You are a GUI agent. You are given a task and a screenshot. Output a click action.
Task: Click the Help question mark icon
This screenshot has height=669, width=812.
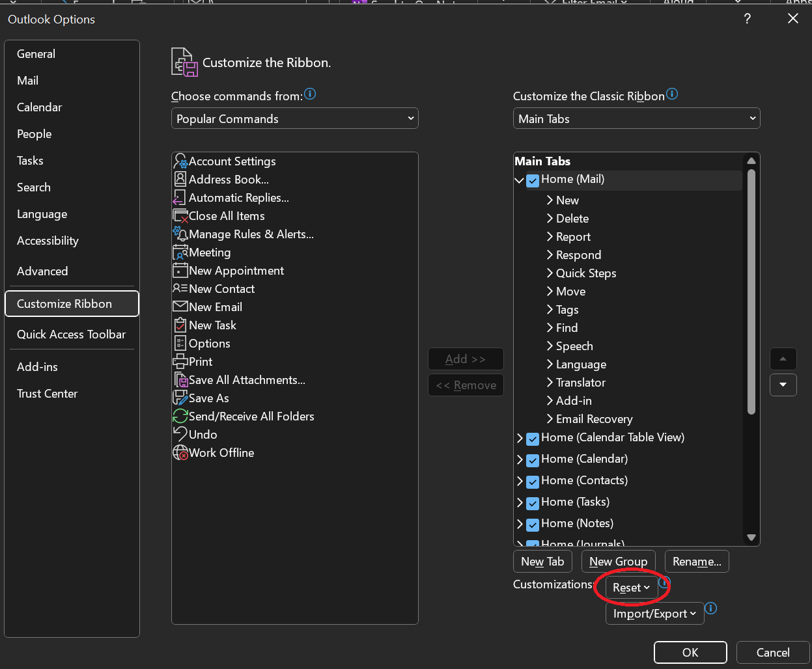pyautogui.click(x=748, y=19)
